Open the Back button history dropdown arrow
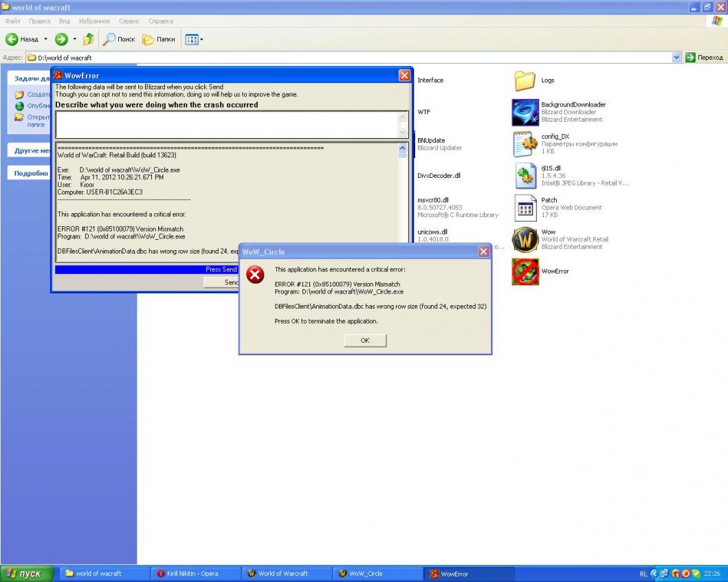This screenshot has height=582, width=728. (46, 39)
